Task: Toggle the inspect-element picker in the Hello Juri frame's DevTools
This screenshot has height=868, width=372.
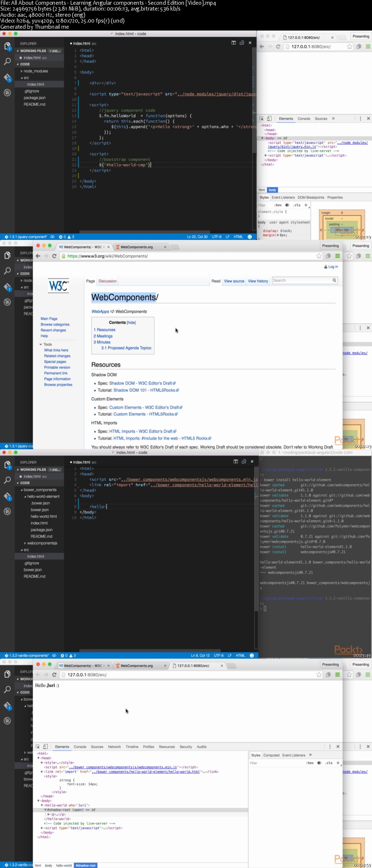Action: point(37,747)
